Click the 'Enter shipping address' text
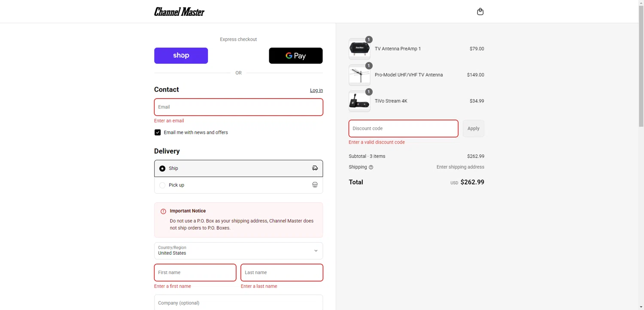 tap(460, 167)
